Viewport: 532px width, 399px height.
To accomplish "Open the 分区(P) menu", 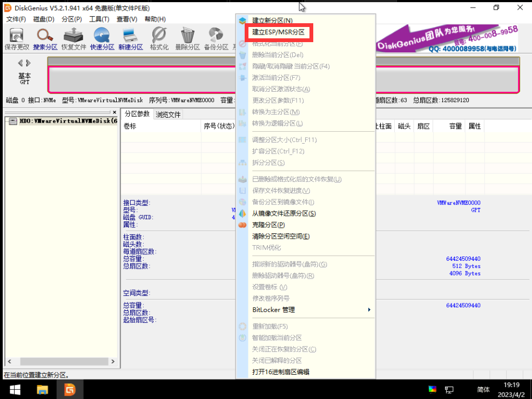I will (x=72, y=19).
